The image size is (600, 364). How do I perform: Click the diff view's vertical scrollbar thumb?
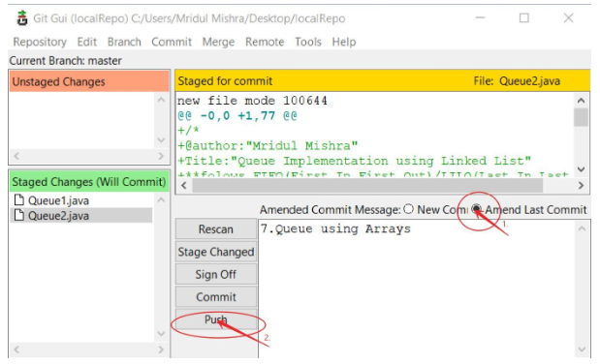pos(581,117)
